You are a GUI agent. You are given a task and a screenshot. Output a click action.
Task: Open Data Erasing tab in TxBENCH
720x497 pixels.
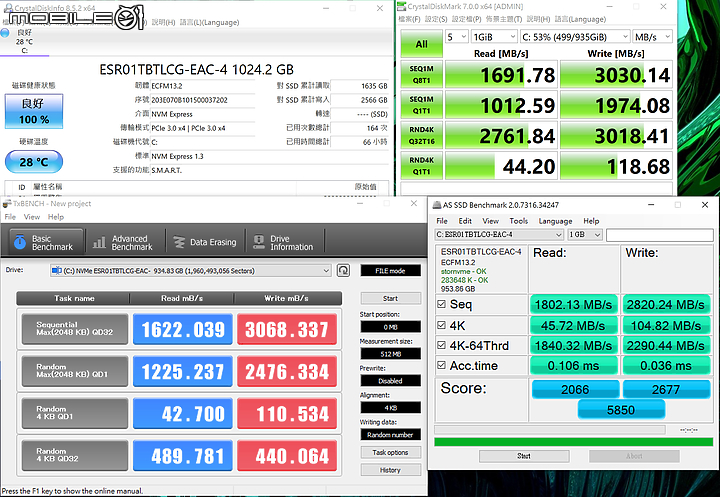tap(205, 242)
